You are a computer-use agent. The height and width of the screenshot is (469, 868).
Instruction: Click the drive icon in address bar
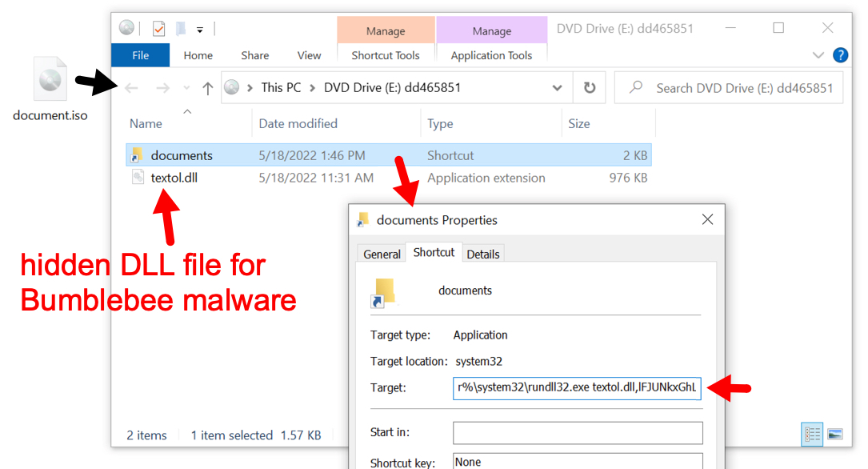coord(232,87)
